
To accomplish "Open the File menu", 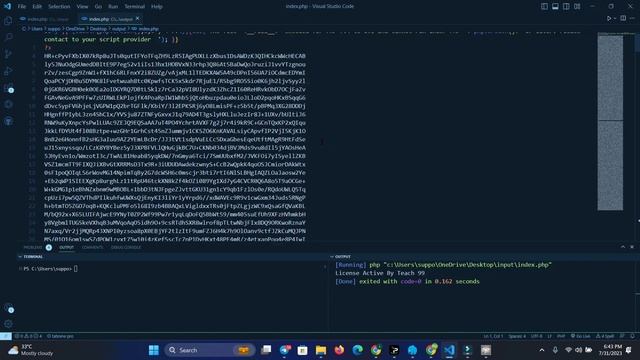I will [22, 7].
